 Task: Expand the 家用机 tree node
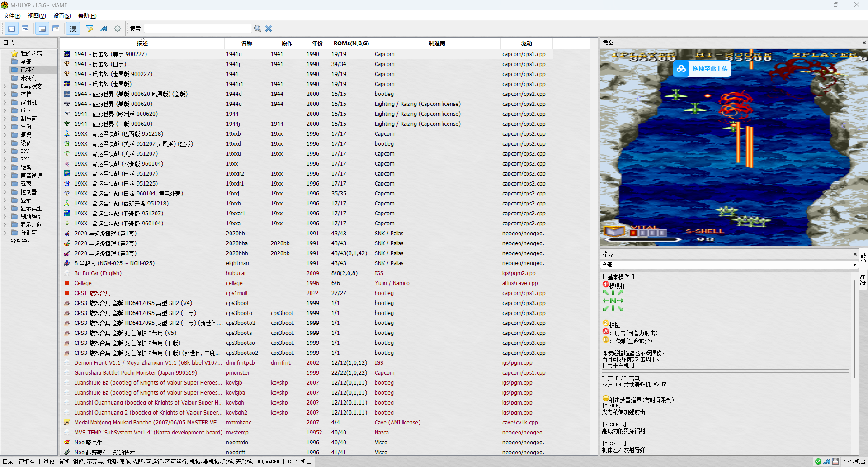[5, 102]
